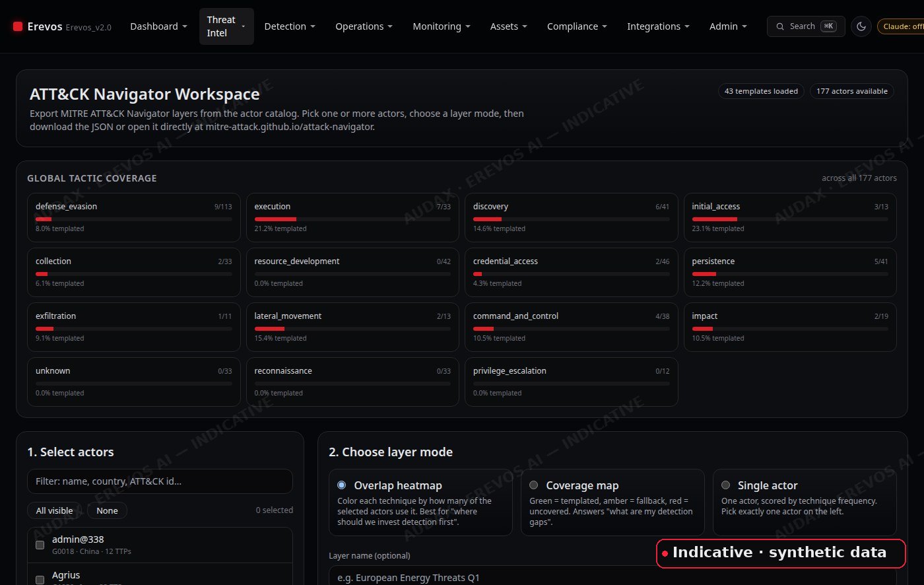Click the red Erevos logo icon

18,26
